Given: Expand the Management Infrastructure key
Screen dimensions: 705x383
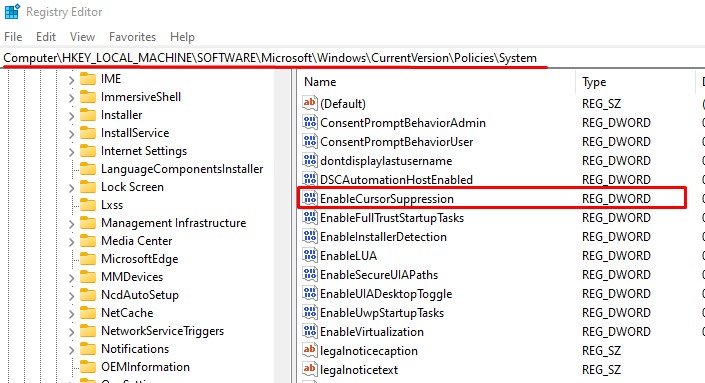Looking at the screenshot, I should pyautogui.click(x=71, y=223).
